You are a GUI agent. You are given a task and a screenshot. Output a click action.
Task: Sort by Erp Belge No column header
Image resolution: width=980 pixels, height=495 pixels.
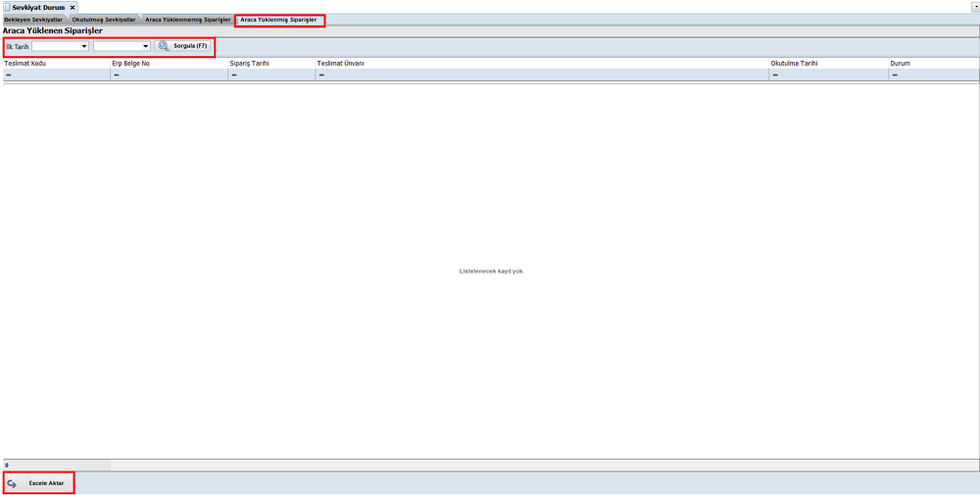pyautogui.click(x=131, y=63)
